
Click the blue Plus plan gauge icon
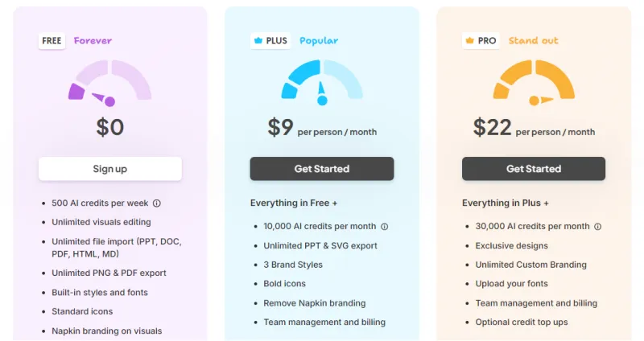[322, 82]
